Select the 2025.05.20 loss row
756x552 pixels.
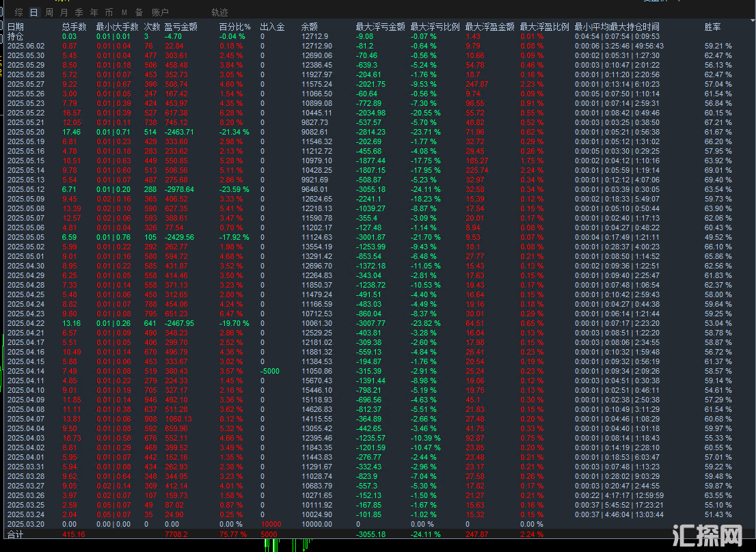coord(379,132)
